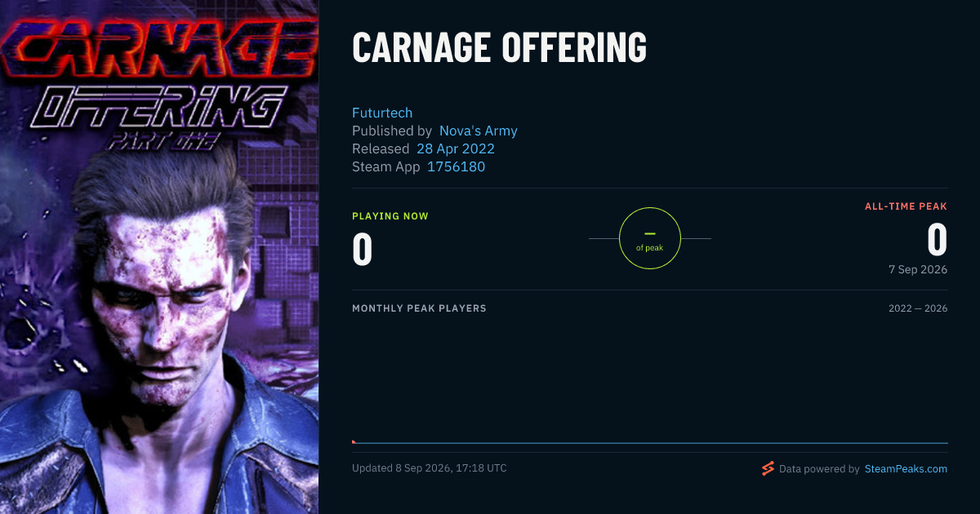Open the Nova's Army publisher link
Viewport: 980px width, 514px height.
point(479,131)
